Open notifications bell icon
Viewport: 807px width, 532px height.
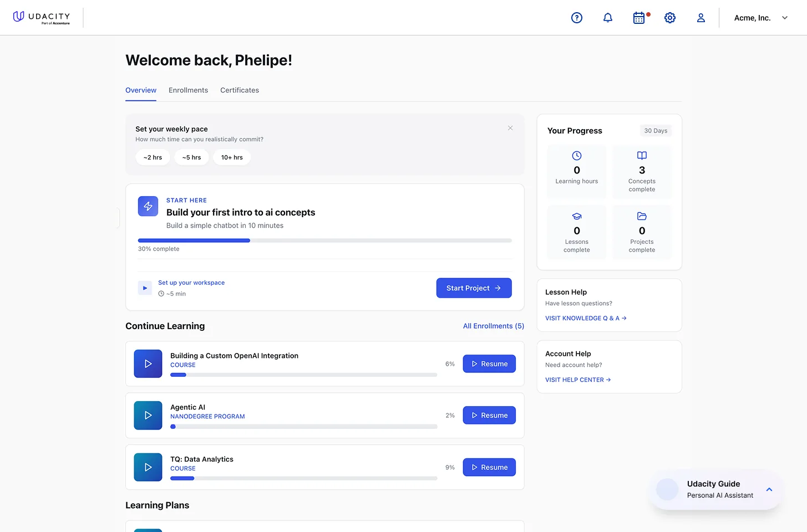coord(608,18)
